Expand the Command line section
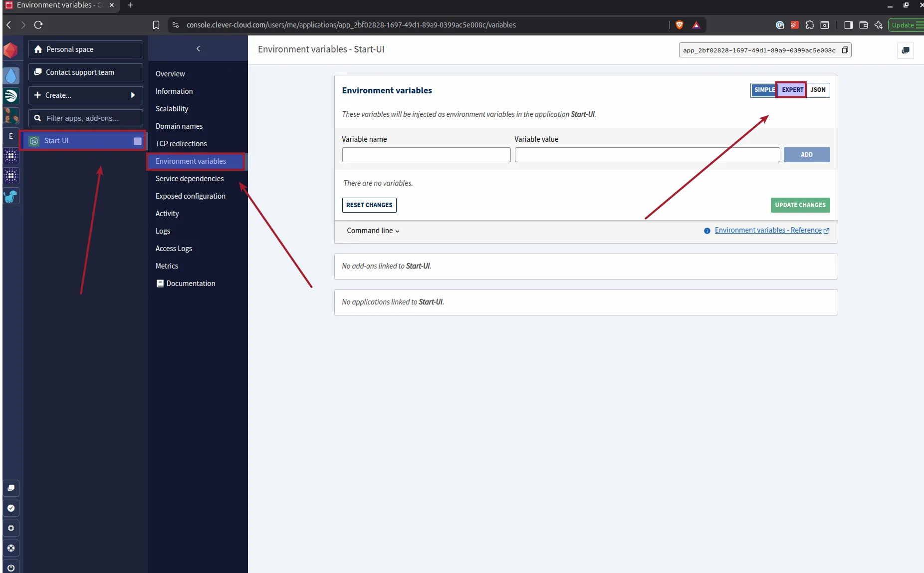 click(373, 231)
